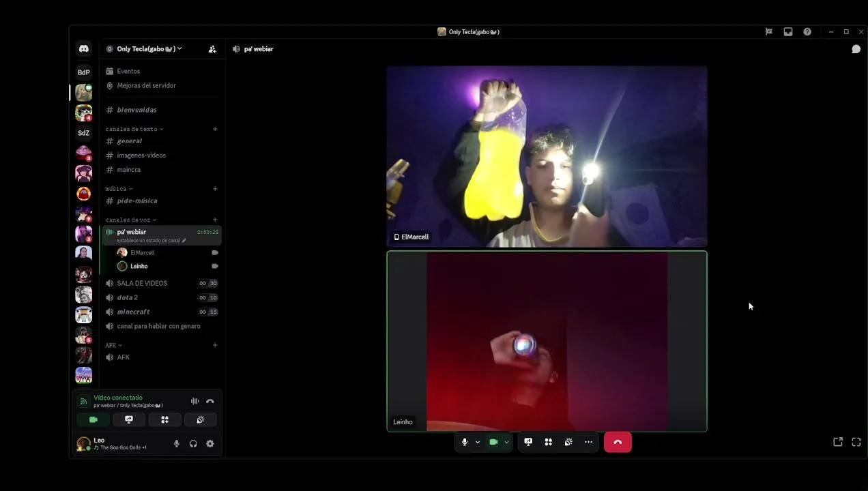
Task: Turn off camera in bottom call bar
Action: tap(493, 442)
